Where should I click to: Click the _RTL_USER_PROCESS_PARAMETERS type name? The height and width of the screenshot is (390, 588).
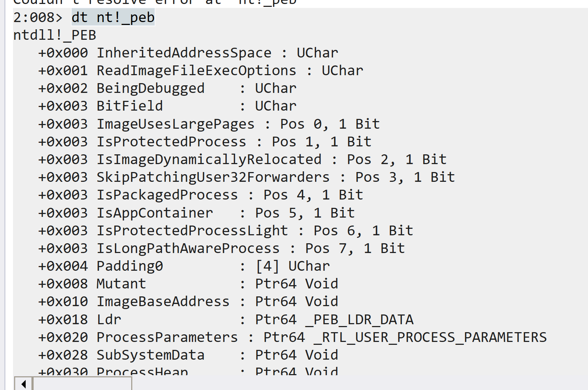click(x=430, y=337)
